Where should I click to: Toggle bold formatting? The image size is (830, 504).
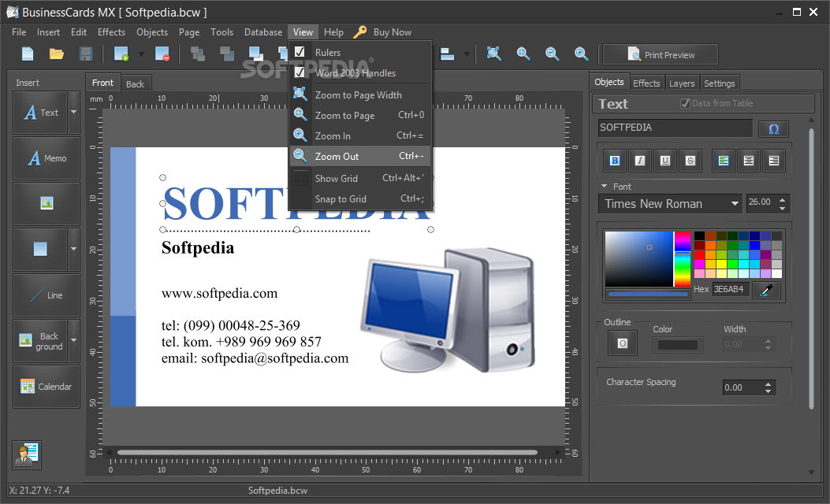(615, 161)
